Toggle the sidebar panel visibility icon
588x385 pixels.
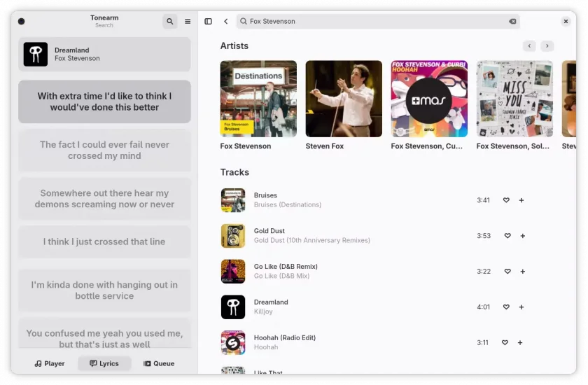pyautogui.click(x=208, y=22)
